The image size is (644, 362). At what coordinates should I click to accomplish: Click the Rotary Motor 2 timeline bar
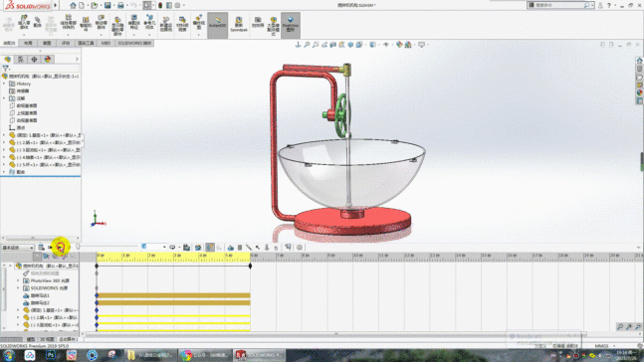coord(173,303)
